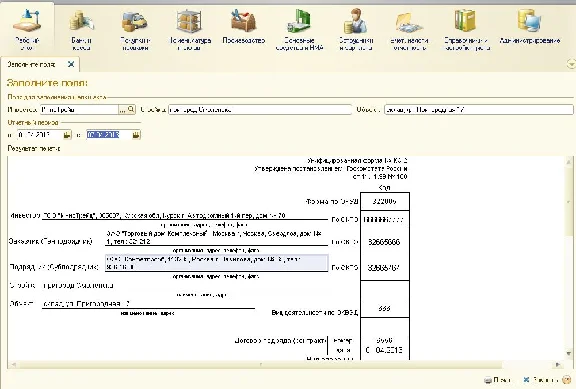Click the Закрыть button at the bottom
The width and height of the screenshot is (576, 389).
tap(541, 379)
